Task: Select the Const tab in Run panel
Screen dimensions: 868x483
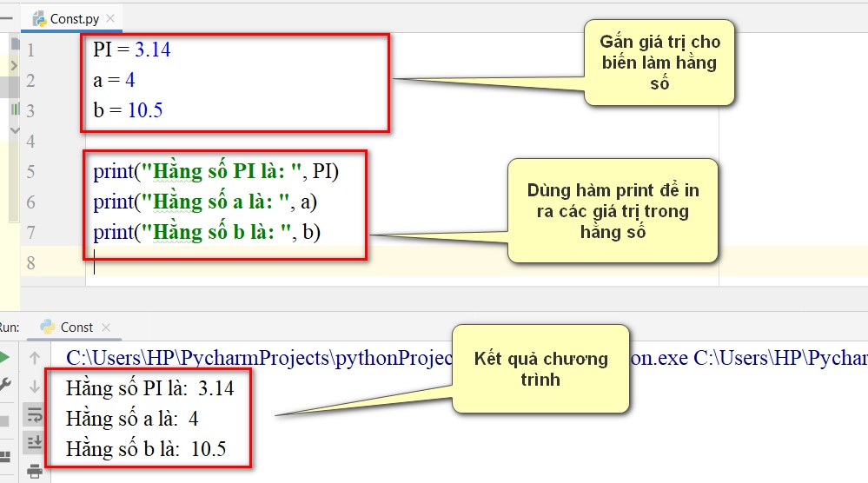Action: (x=76, y=328)
